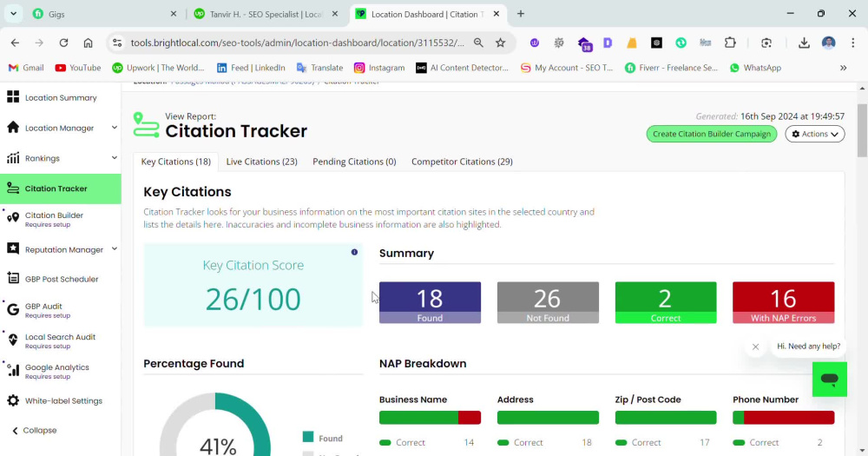Click the GBP Post Scheduler icon
The image size is (868, 456).
(13, 279)
